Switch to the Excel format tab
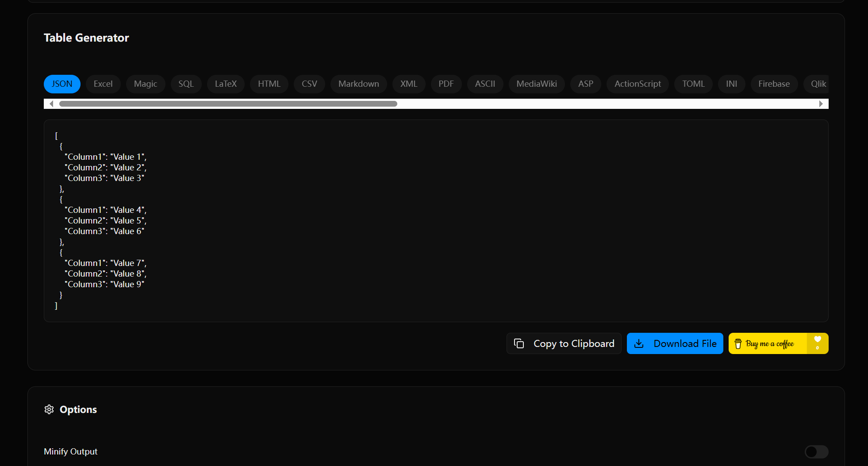Viewport: 868px width, 466px height. pyautogui.click(x=103, y=84)
